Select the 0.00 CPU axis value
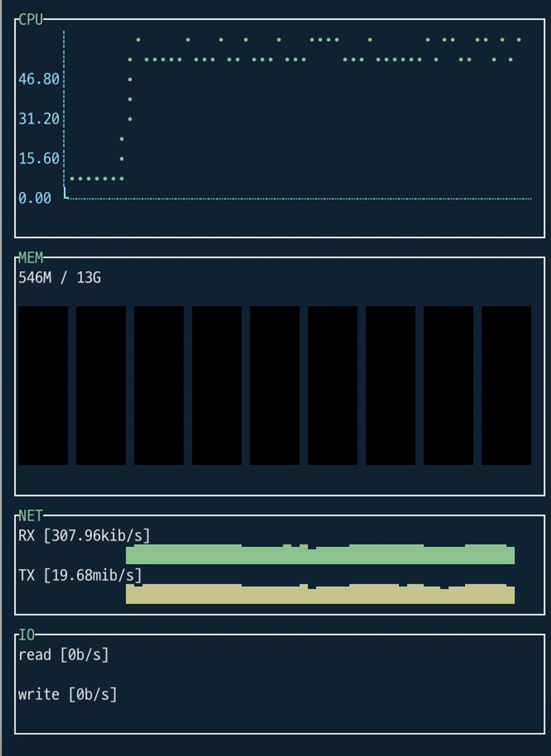This screenshot has width=551, height=756. (35, 198)
